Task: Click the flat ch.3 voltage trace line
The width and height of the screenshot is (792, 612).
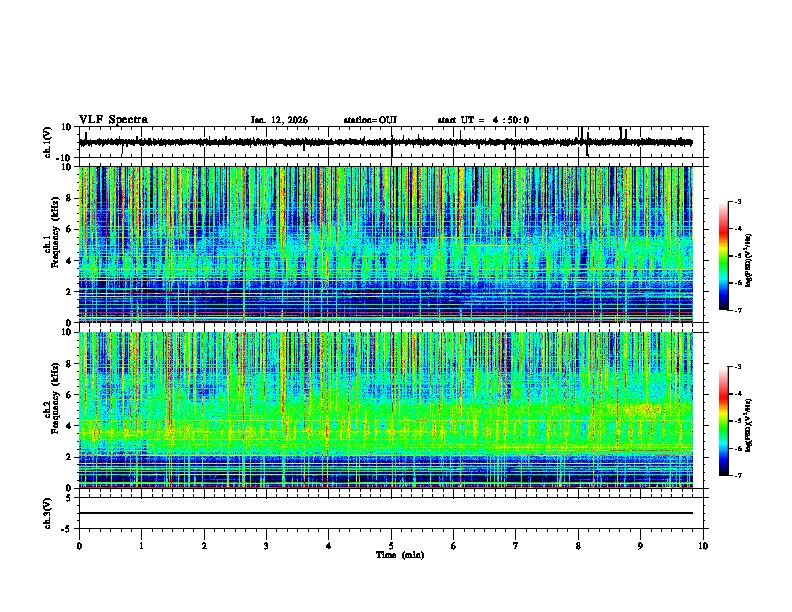Action: tap(385, 513)
